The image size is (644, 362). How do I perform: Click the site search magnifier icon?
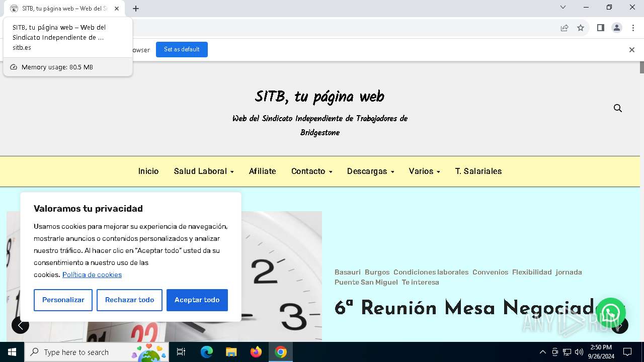(618, 108)
